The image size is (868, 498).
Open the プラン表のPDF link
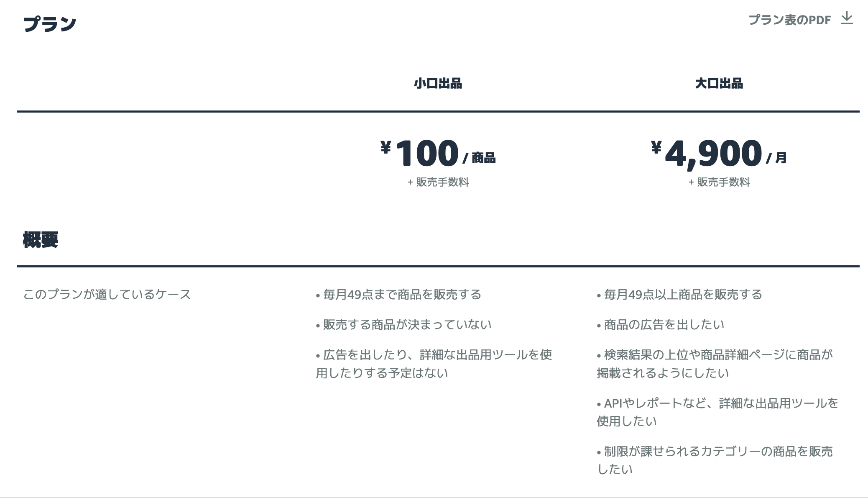pos(789,20)
